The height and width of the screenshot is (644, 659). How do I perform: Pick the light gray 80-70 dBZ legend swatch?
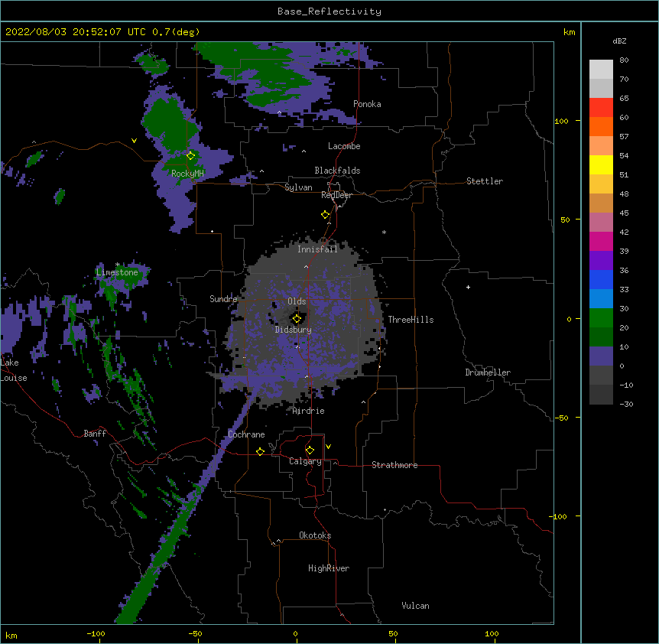(x=601, y=70)
